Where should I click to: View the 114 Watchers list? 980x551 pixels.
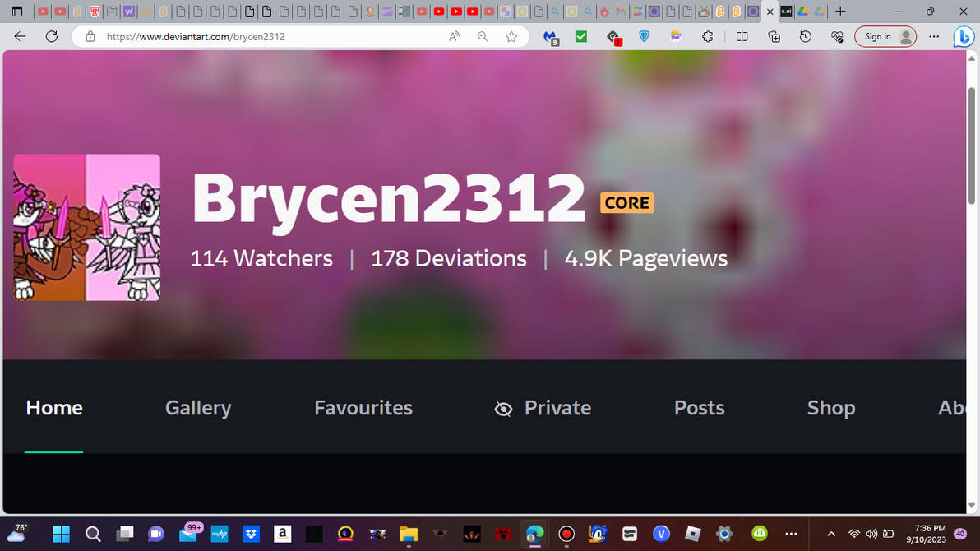261,258
